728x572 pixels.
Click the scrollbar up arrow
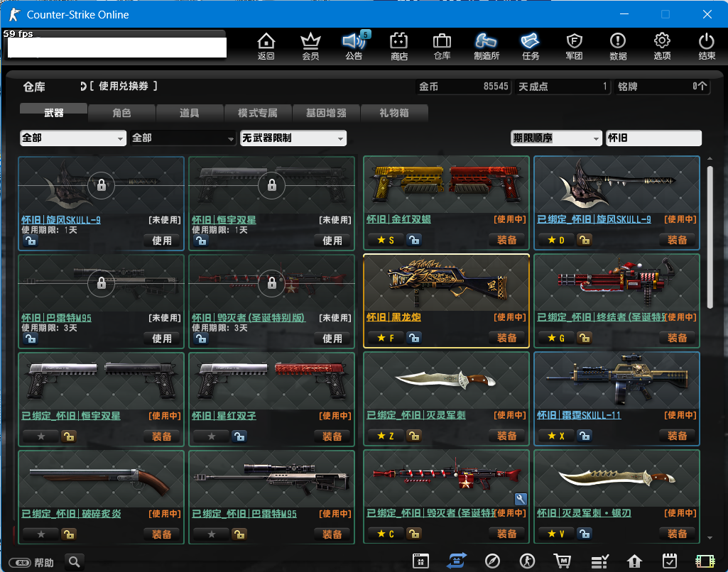click(x=710, y=159)
